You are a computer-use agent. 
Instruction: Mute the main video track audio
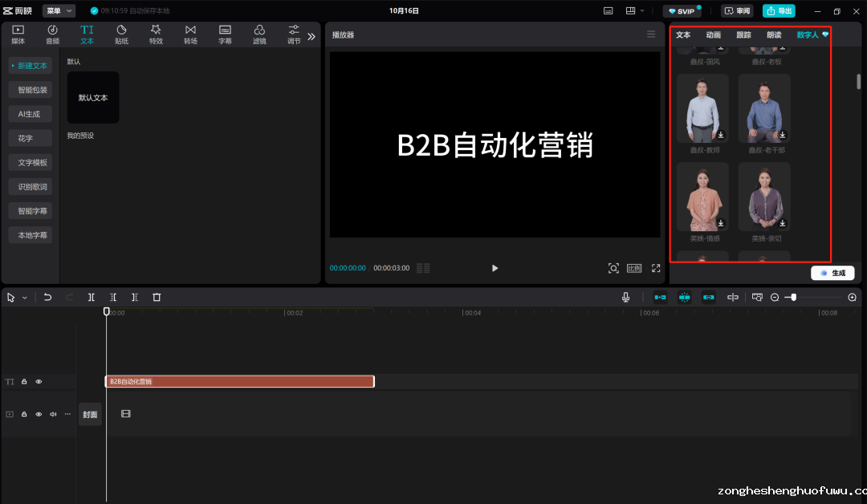(x=53, y=414)
